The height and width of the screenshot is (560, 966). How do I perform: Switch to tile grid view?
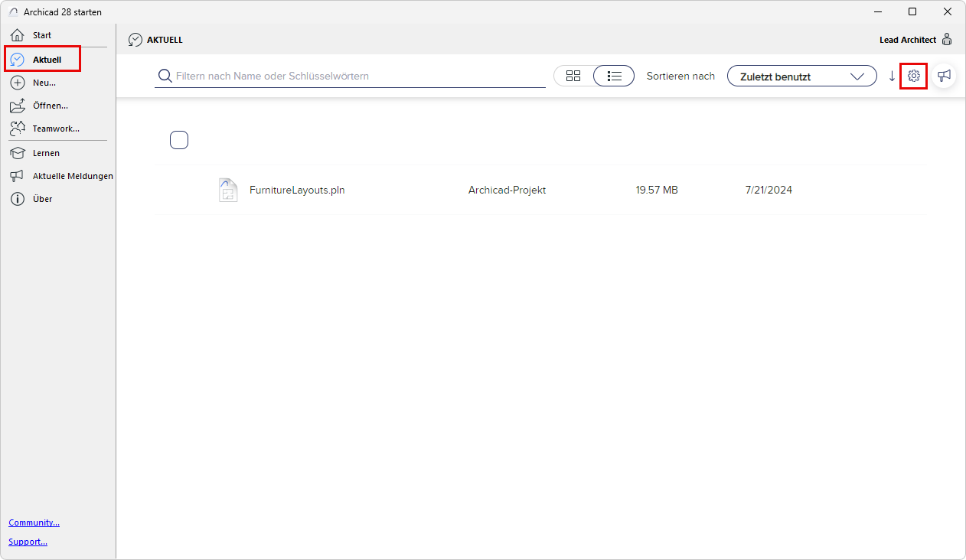point(573,76)
